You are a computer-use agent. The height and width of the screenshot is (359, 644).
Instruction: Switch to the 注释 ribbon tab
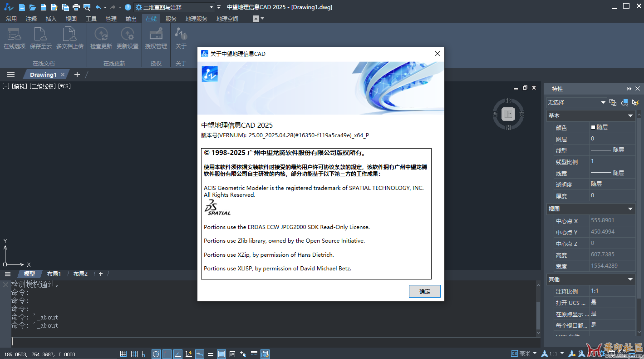(31, 19)
